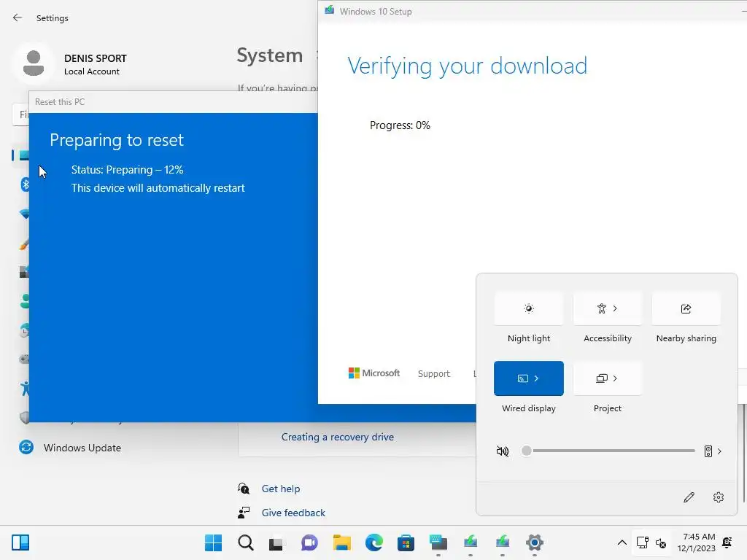Open Microsoft Store from the taskbar

[x=406, y=542]
